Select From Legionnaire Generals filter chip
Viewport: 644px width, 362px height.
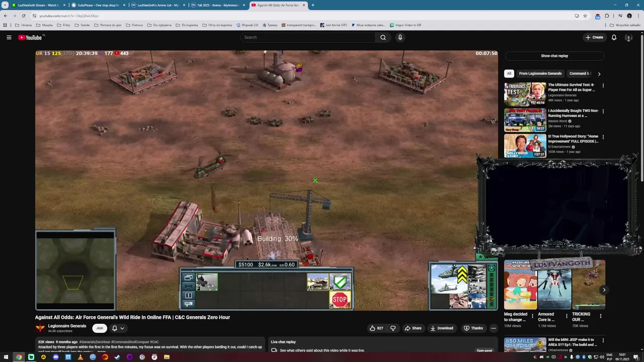[540, 73]
